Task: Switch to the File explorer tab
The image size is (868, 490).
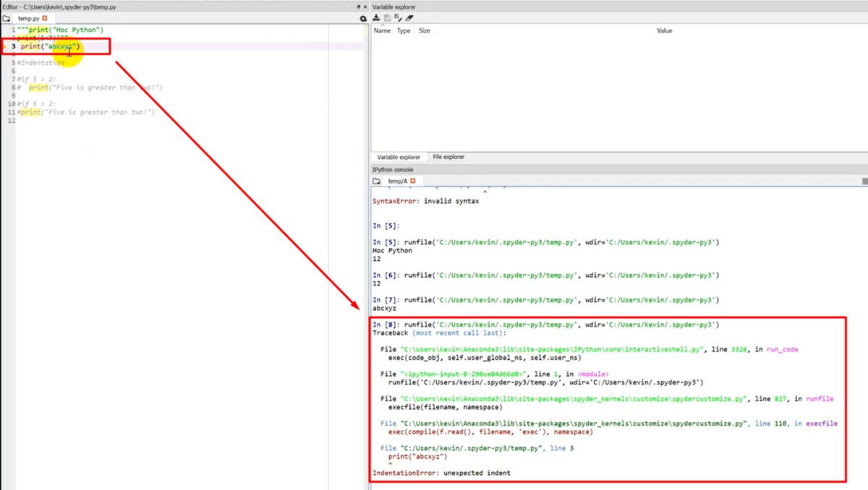Action: tap(448, 157)
